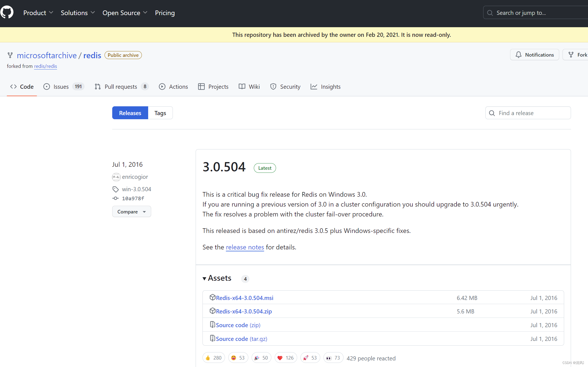Image resolution: width=588 pixels, height=367 pixels.
Task: Click the eyes reaction with 73
Action: pyautogui.click(x=333, y=358)
